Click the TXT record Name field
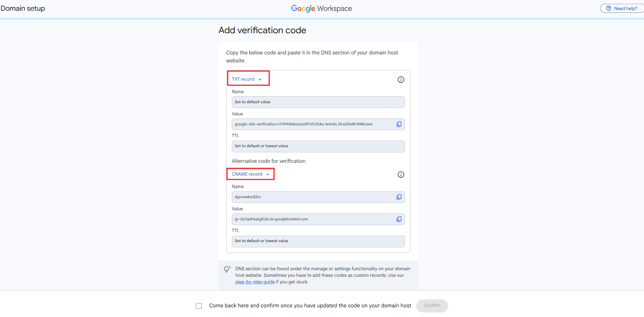 pos(318,102)
